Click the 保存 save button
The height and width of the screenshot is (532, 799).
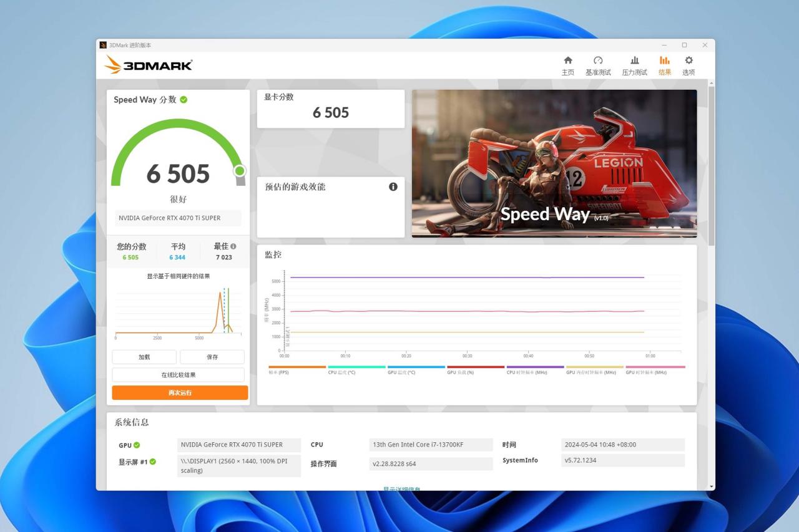click(x=212, y=357)
